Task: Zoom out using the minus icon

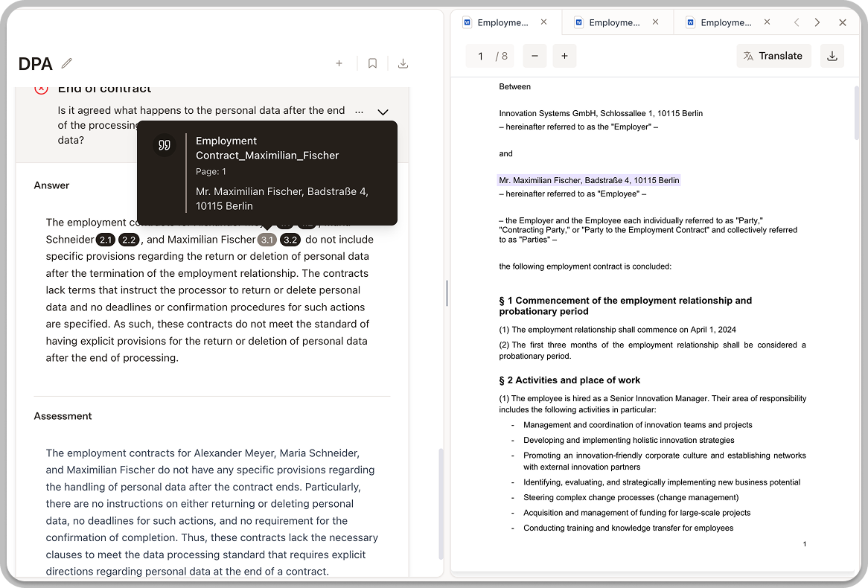Action: (x=534, y=56)
